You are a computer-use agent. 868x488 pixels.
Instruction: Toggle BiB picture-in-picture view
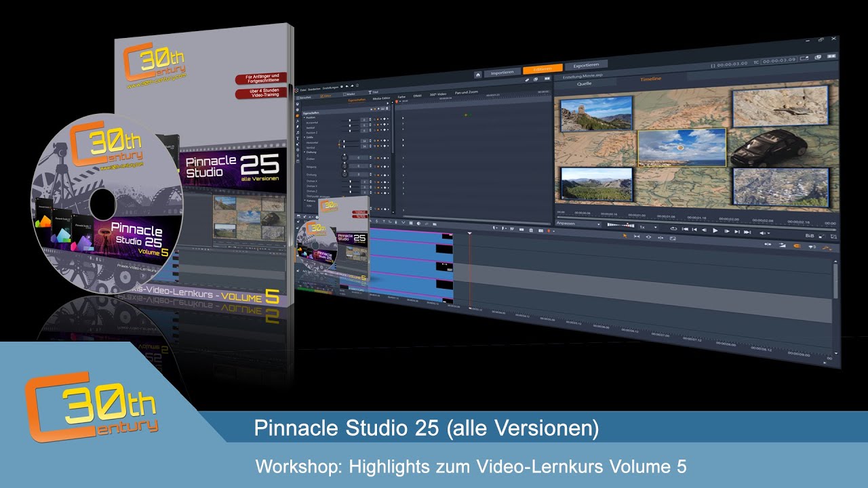(810, 235)
